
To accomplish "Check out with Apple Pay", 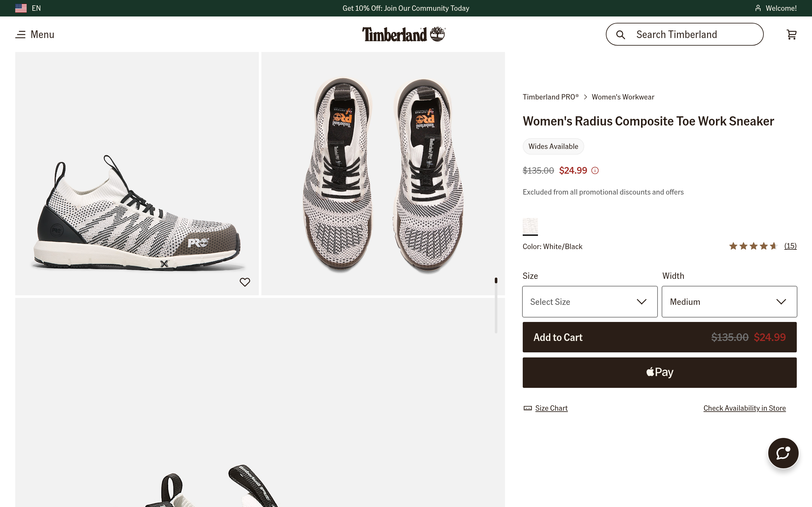I will point(659,372).
